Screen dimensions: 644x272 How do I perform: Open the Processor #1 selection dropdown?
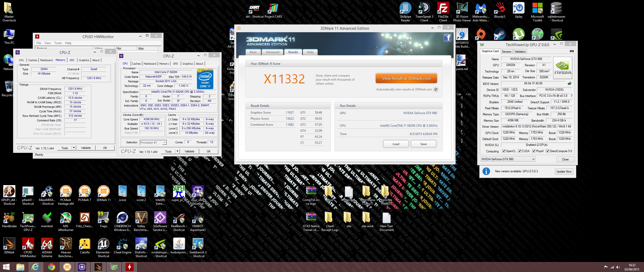(153, 143)
